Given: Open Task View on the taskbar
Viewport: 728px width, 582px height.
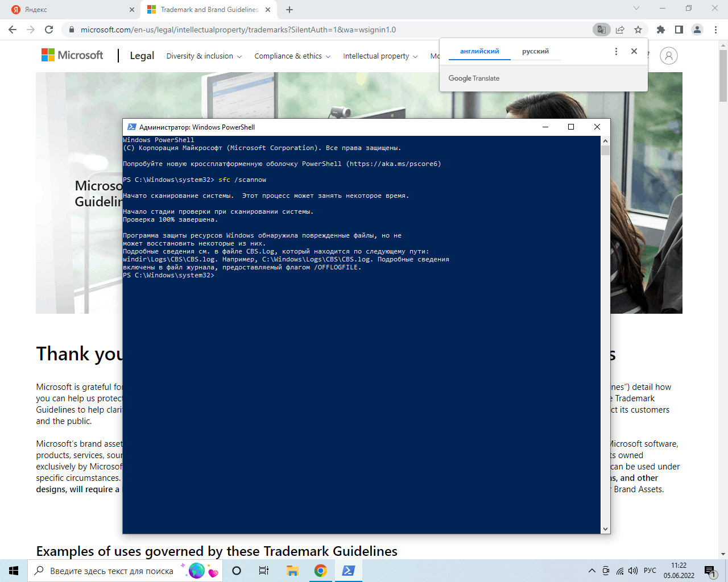Looking at the screenshot, I should (x=264, y=571).
